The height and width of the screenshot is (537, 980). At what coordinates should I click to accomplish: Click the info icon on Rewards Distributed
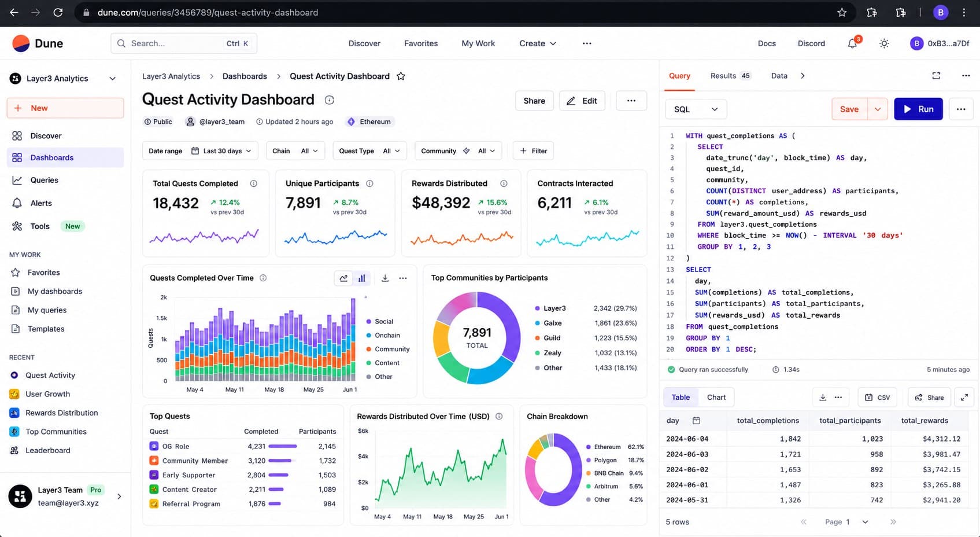tap(504, 183)
